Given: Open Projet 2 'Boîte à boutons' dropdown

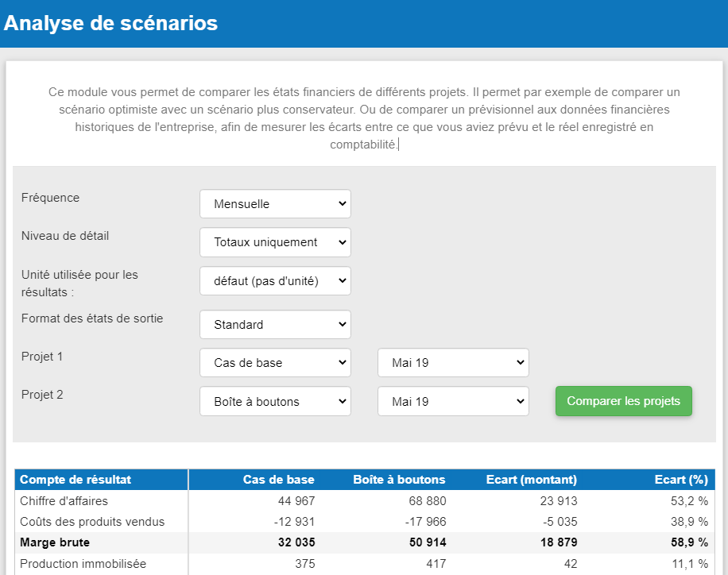Looking at the screenshot, I should pyautogui.click(x=275, y=401).
